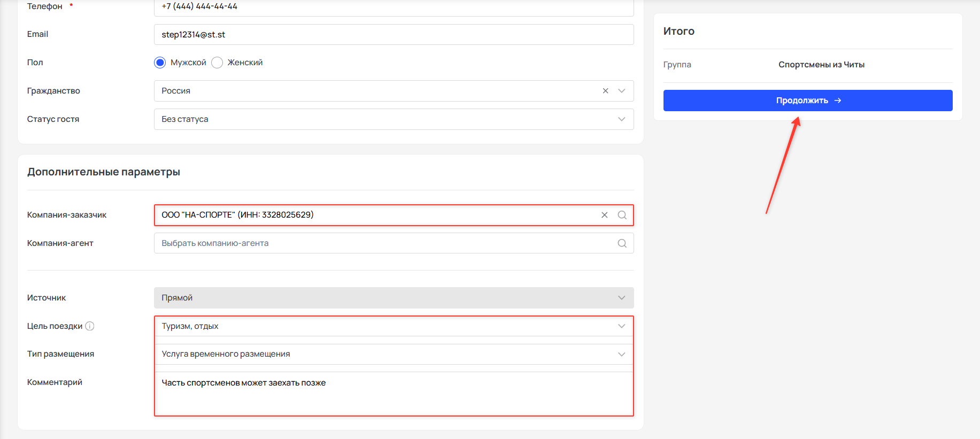Viewport: 980px width, 439px height.
Task: Click the arrow icon on the Продолжить button
Action: [838, 101]
